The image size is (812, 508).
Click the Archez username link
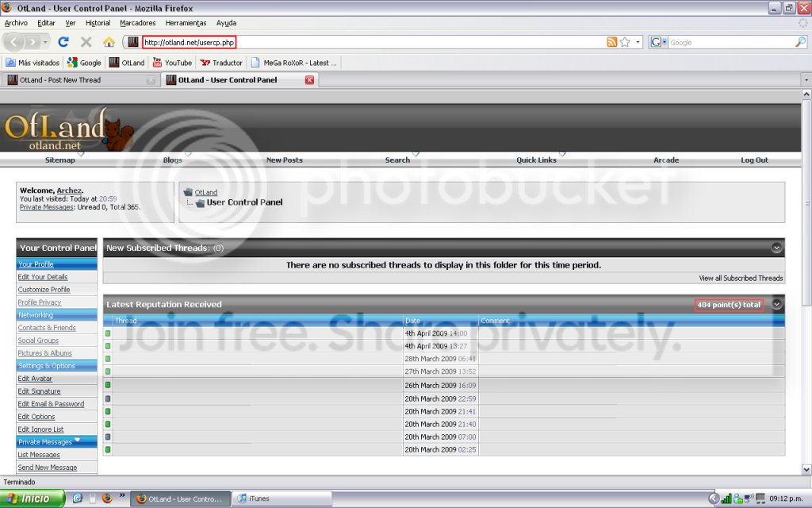pyautogui.click(x=69, y=190)
